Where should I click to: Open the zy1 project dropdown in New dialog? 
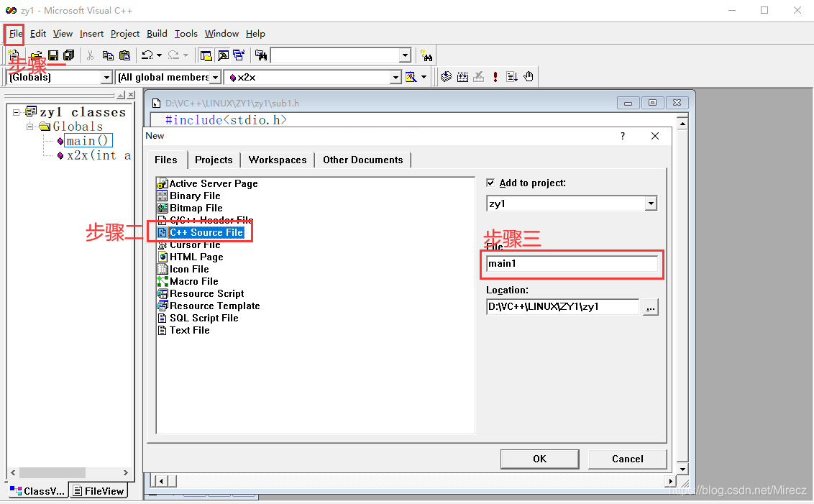tap(651, 203)
